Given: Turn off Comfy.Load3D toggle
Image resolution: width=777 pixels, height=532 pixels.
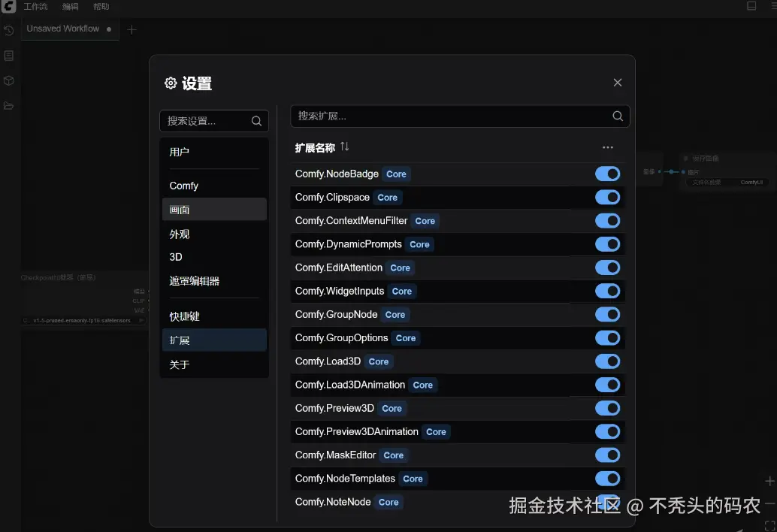Looking at the screenshot, I should click(607, 361).
